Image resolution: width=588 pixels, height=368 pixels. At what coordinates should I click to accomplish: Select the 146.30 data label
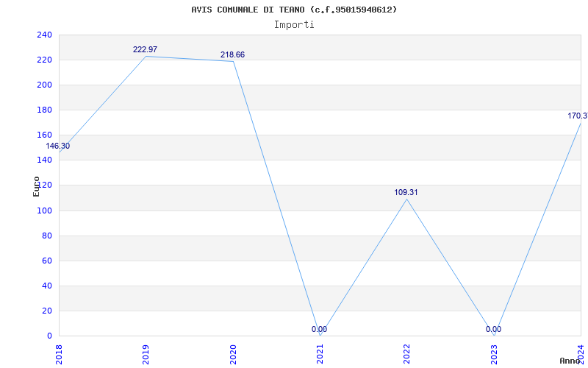point(58,146)
